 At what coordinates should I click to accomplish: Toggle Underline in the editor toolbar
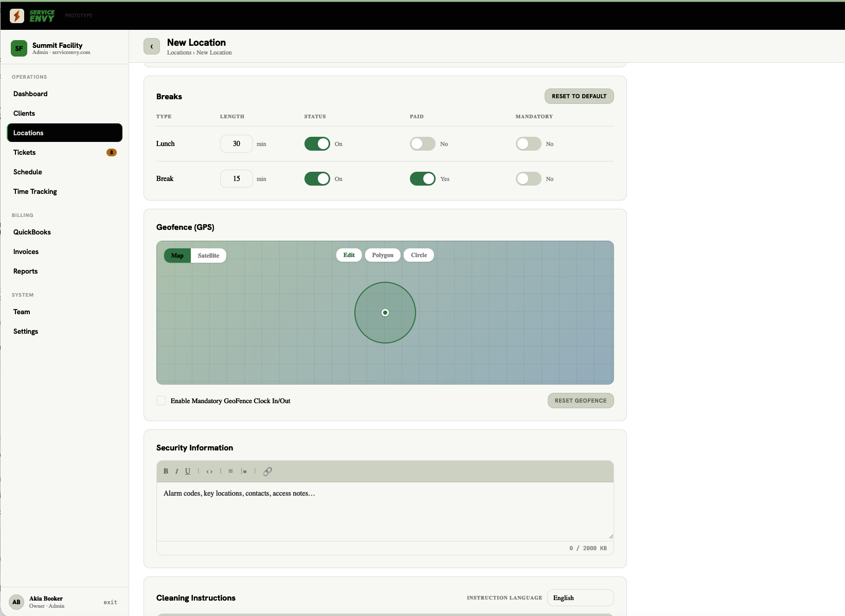188,471
